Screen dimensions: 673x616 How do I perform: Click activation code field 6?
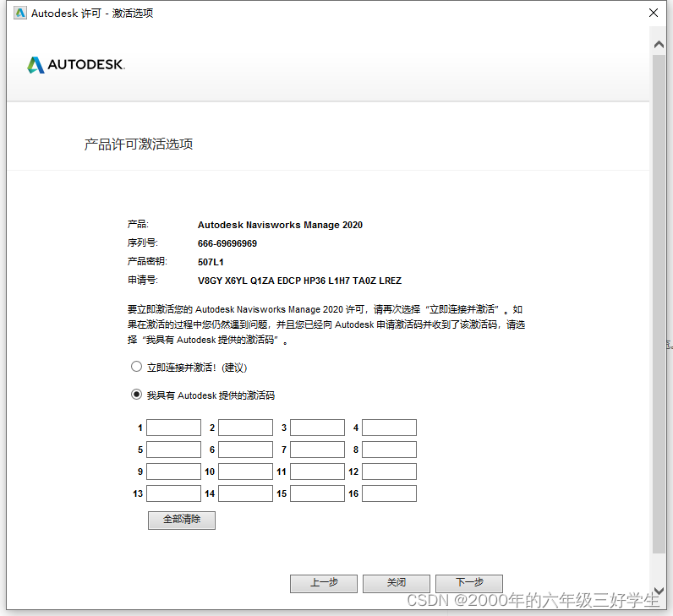point(245,450)
